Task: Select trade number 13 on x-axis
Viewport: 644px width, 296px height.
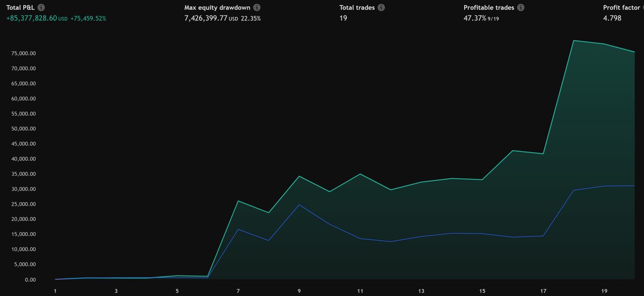Action: [421, 291]
